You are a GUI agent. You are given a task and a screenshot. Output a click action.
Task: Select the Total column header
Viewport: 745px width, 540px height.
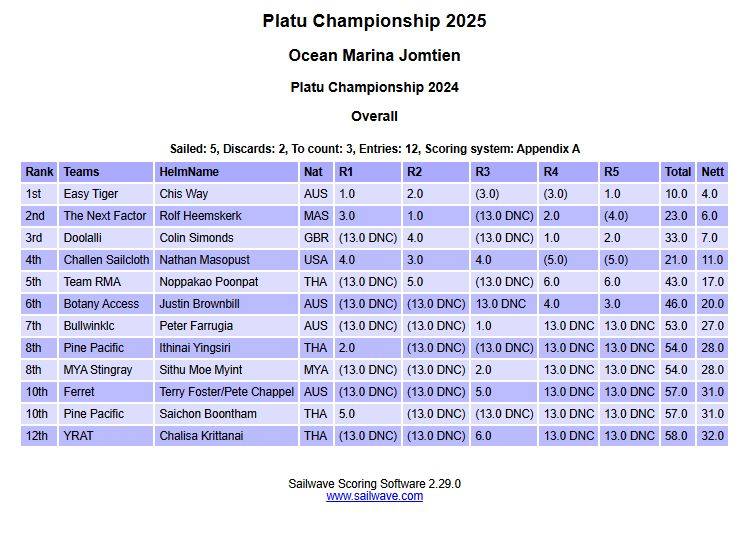(678, 172)
